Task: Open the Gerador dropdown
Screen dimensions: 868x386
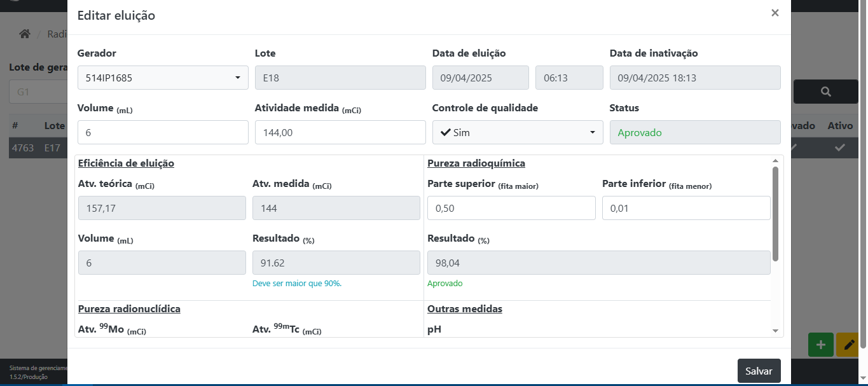Action: point(163,78)
